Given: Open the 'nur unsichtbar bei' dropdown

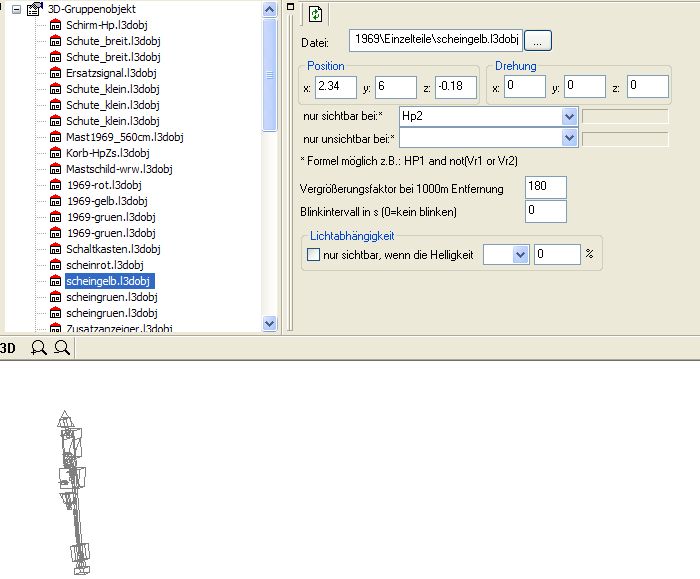Looking at the screenshot, I should pos(569,137).
